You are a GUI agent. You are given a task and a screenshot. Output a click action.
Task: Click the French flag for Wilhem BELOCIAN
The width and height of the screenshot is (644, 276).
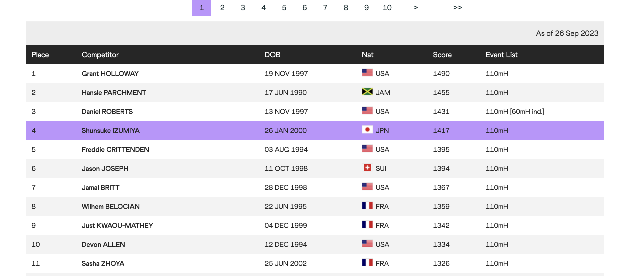point(367,205)
